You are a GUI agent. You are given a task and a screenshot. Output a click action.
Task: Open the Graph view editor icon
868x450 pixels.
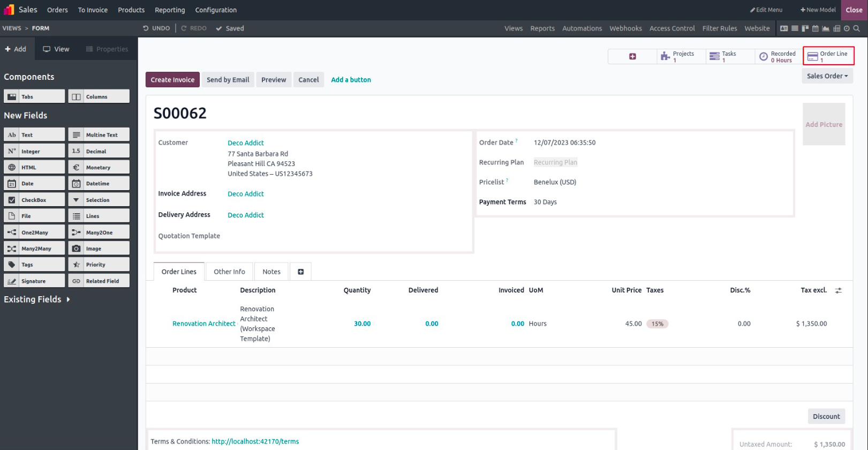826,28
